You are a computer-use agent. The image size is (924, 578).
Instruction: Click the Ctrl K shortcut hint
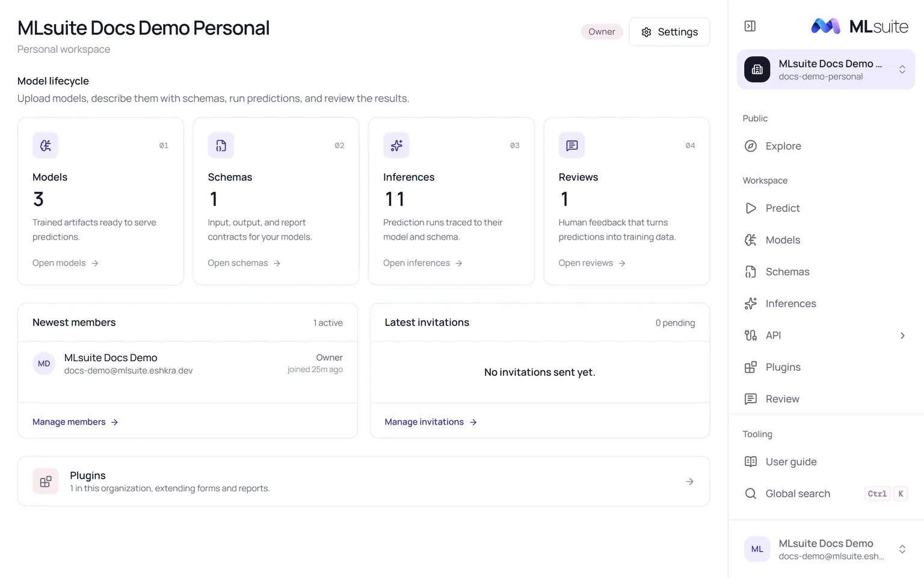point(886,494)
